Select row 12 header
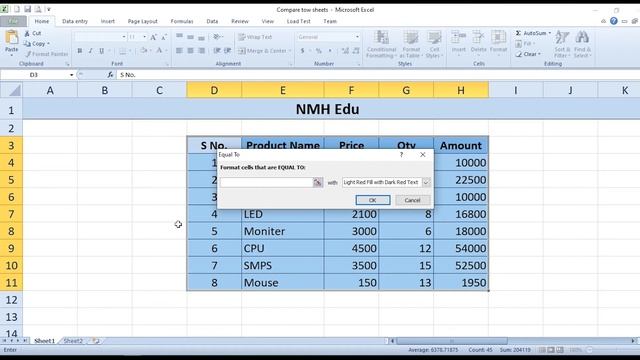640x360 pixels. 11,300
